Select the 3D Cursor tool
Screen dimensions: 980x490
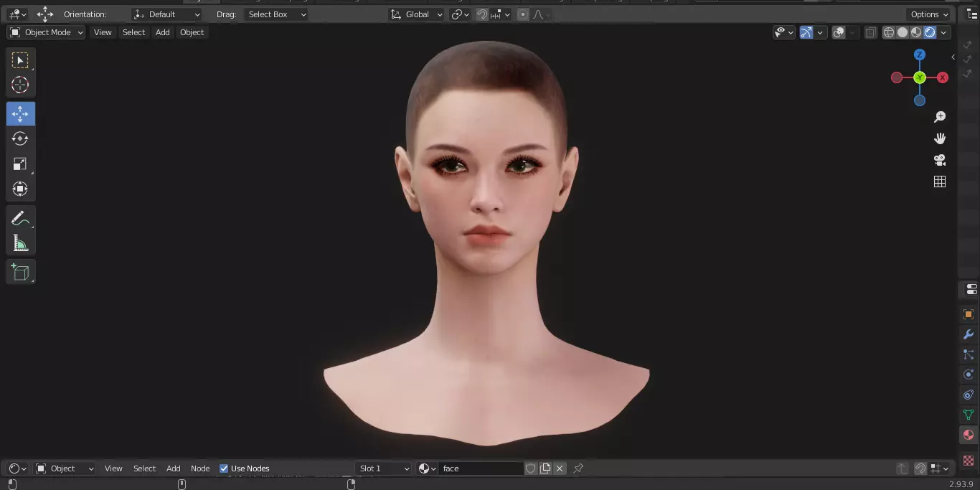pos(20,85)
